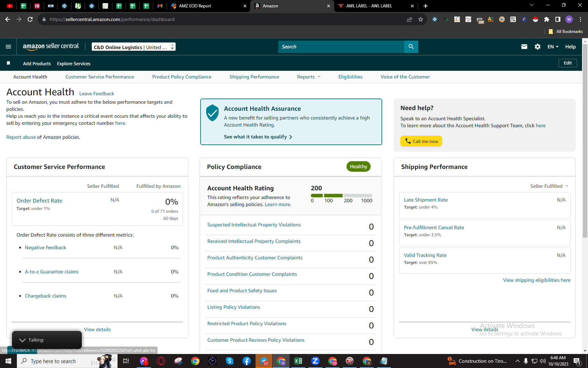Switch to the AWL LABEL browser tab
The height and width of the screenshot is (368, 588).
(376, 6)
